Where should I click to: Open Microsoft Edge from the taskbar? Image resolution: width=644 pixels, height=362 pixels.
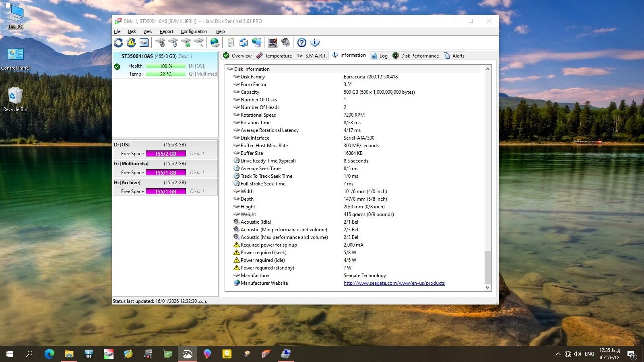tap(50, 354)
